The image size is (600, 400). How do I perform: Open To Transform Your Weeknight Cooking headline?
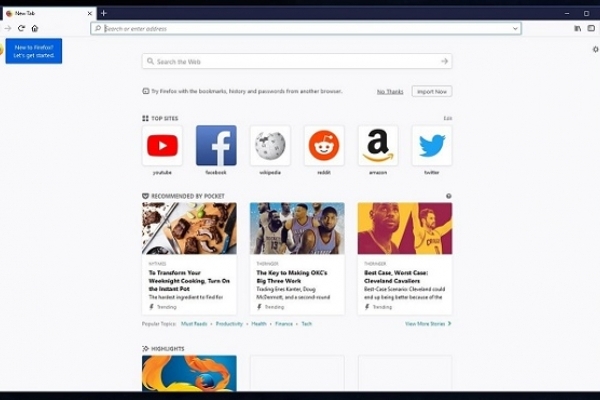(x=189, y=281)
